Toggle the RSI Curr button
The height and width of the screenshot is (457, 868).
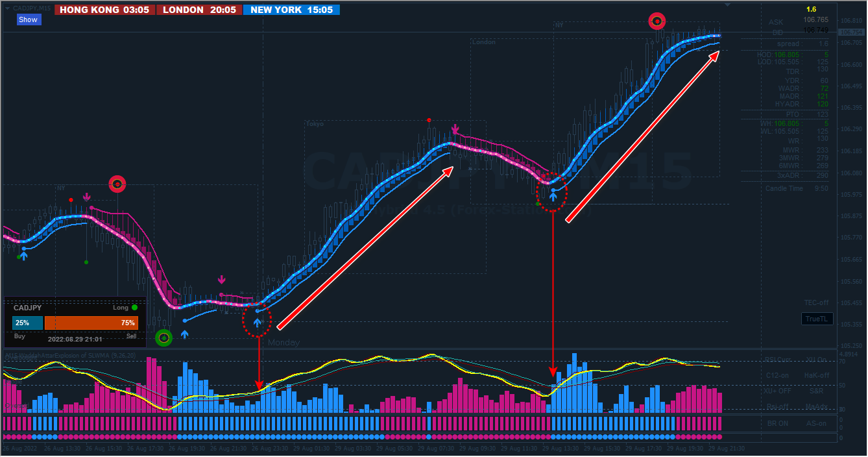point(777,359)
